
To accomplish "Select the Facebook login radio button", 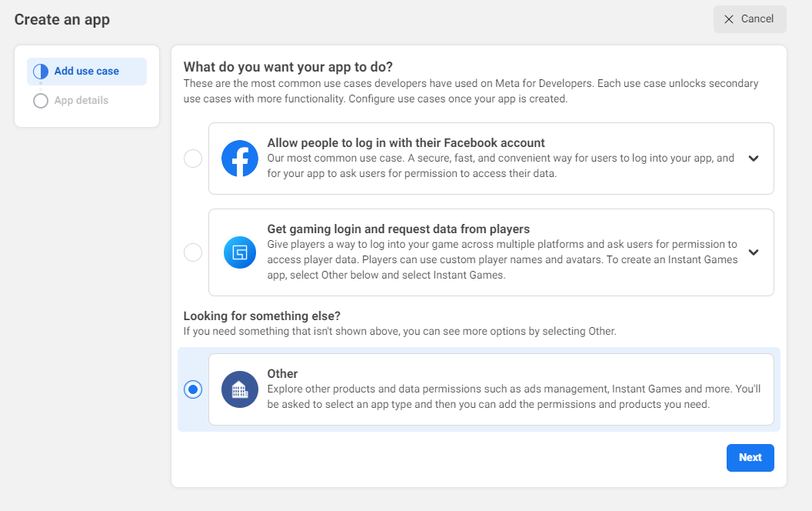I will (x=193, y=159).
